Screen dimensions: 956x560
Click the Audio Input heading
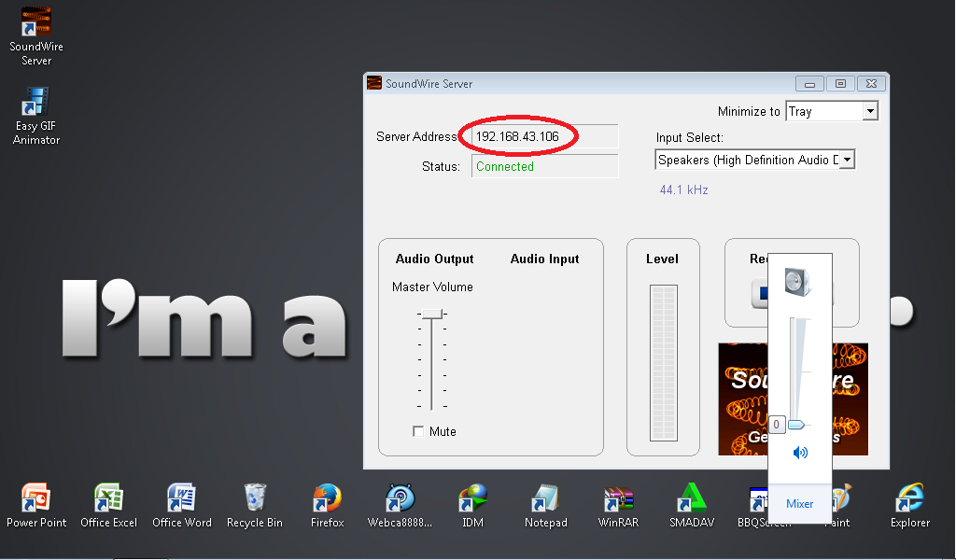click(x=544, y=259)
